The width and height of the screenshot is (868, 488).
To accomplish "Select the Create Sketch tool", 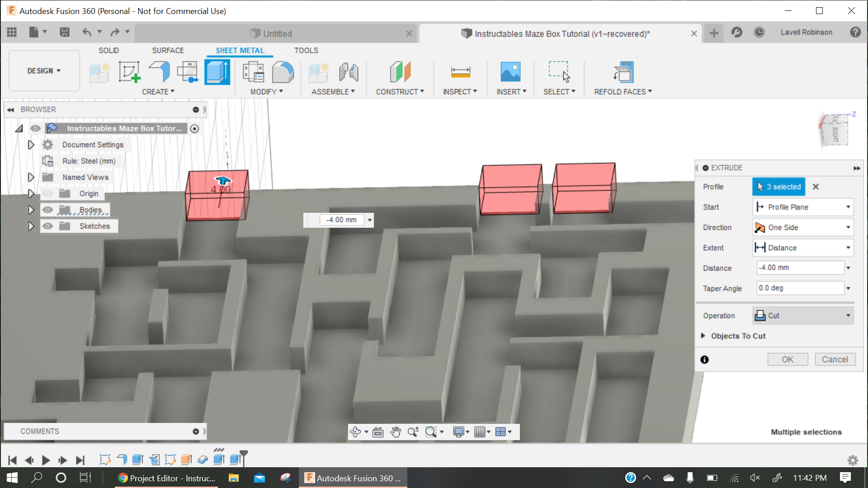I will (x=130, y=72).
